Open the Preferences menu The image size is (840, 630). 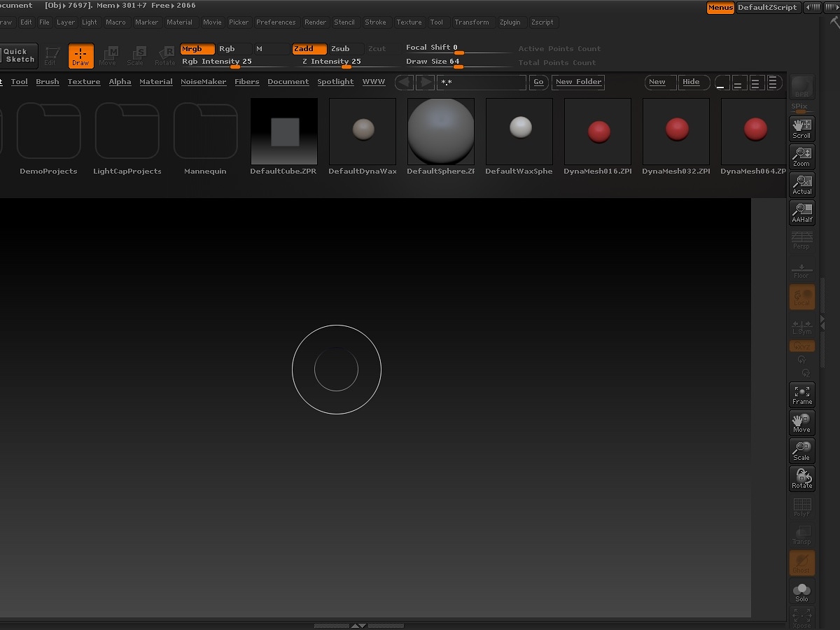point(276,22)
